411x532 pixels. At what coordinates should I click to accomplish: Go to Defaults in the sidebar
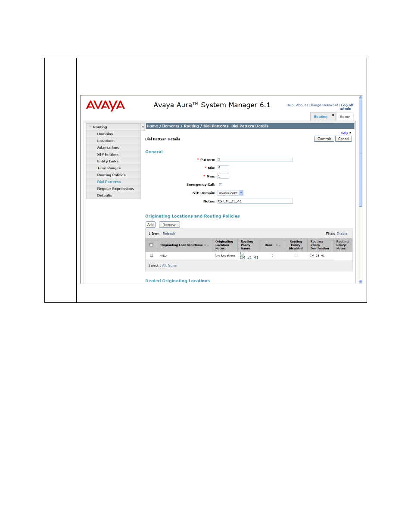pos(105,196)
